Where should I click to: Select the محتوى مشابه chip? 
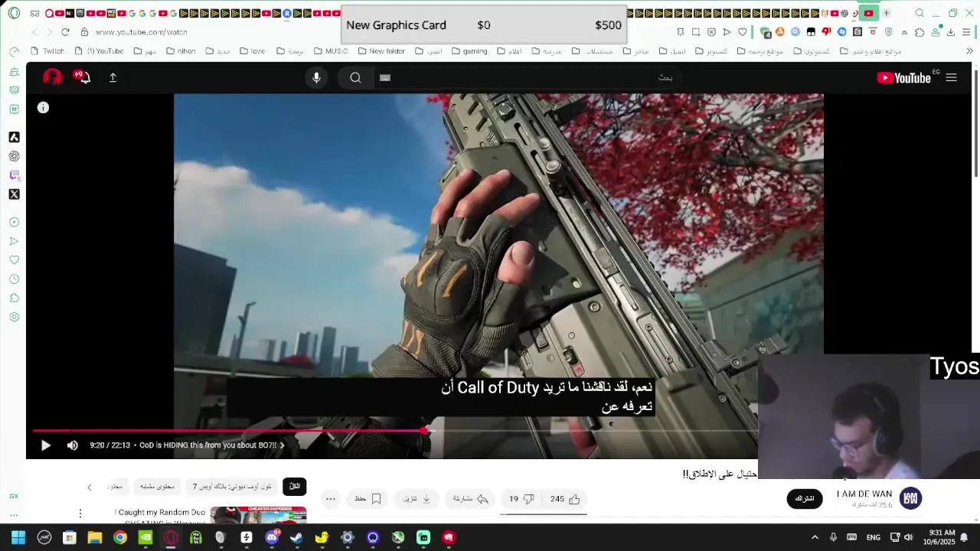click(x=157, y=487)
